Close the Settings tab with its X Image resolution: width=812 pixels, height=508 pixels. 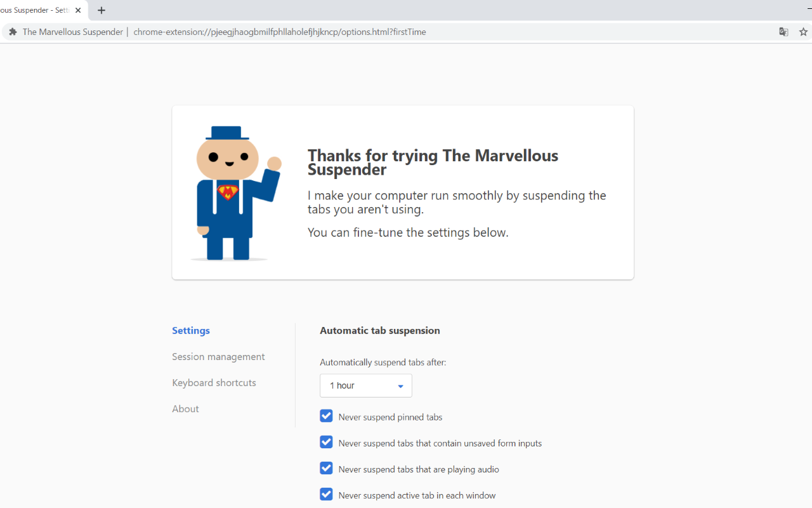coord(77,10)
